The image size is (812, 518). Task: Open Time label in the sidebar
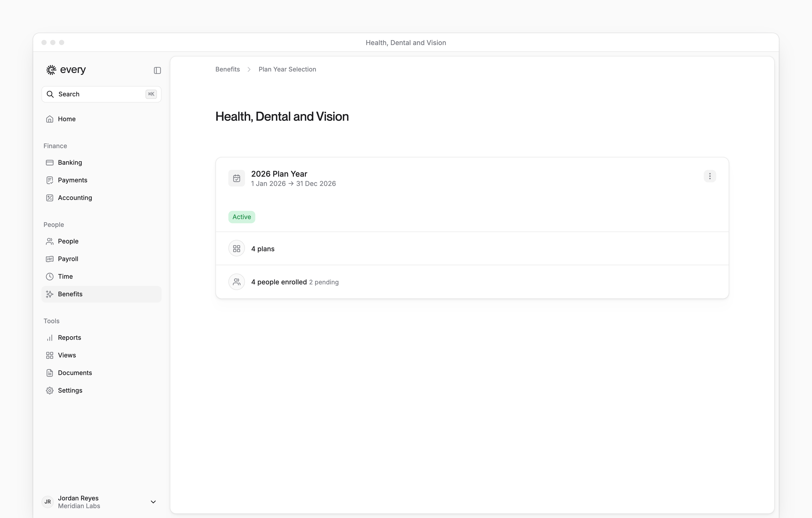66,276
